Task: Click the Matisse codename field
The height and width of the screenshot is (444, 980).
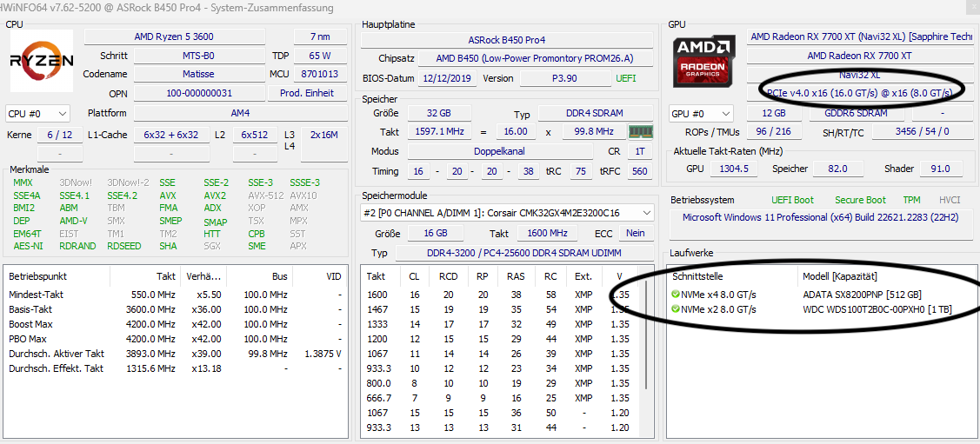Action: (198, 74)
